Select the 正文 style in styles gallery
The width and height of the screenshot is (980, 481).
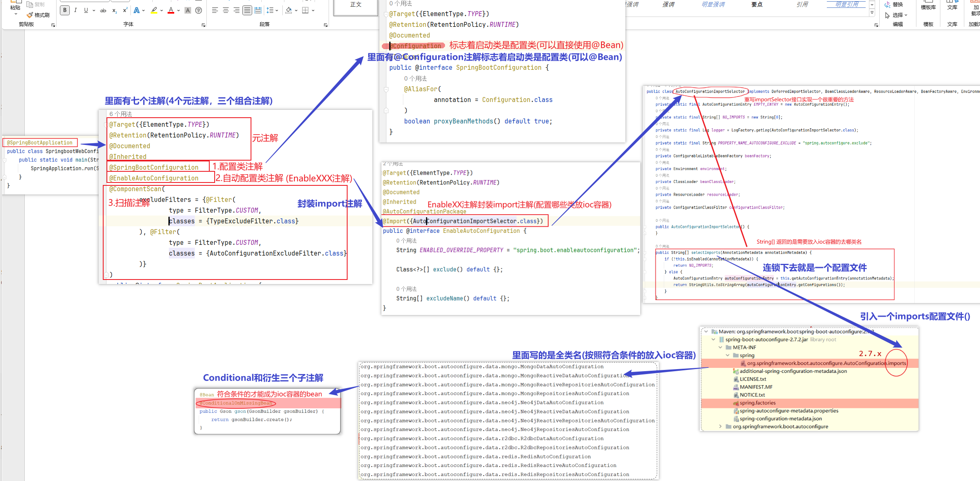point(355,5)
